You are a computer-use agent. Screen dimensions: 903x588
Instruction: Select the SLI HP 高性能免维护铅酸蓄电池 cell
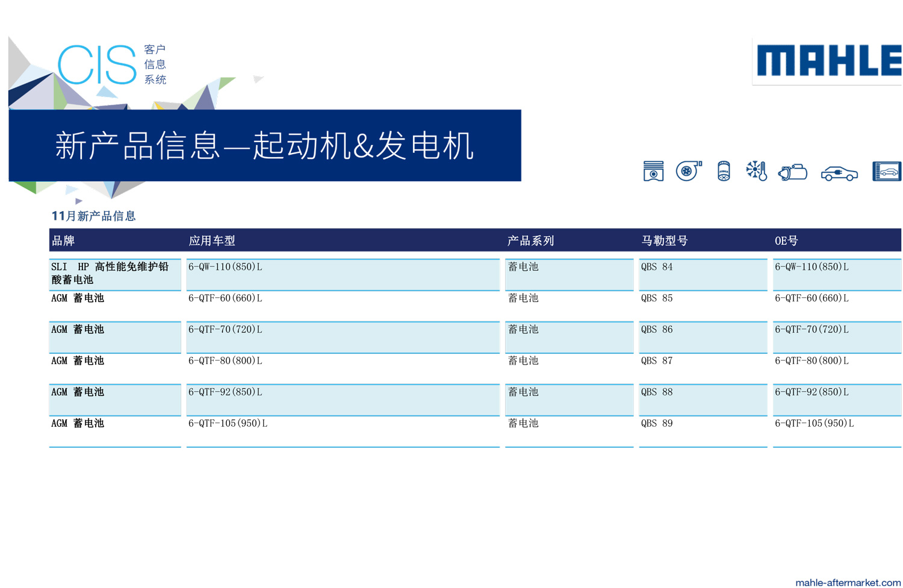point(115,274)
